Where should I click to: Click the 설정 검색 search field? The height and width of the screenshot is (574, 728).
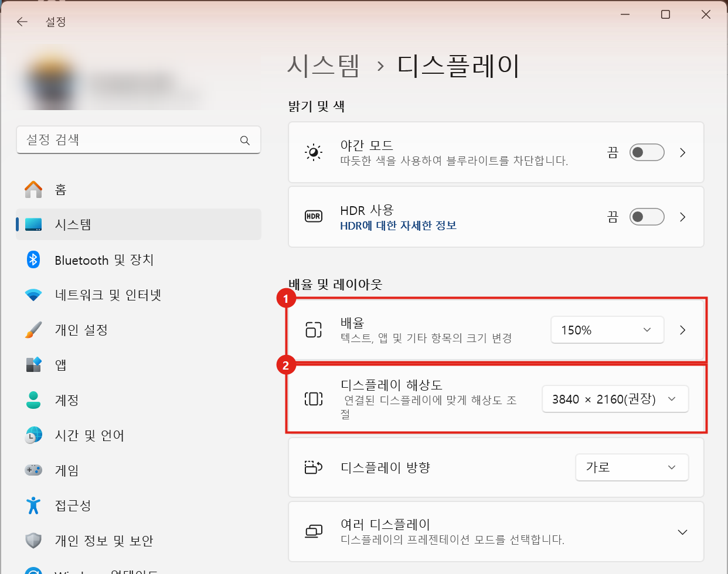tap(138, 140)
